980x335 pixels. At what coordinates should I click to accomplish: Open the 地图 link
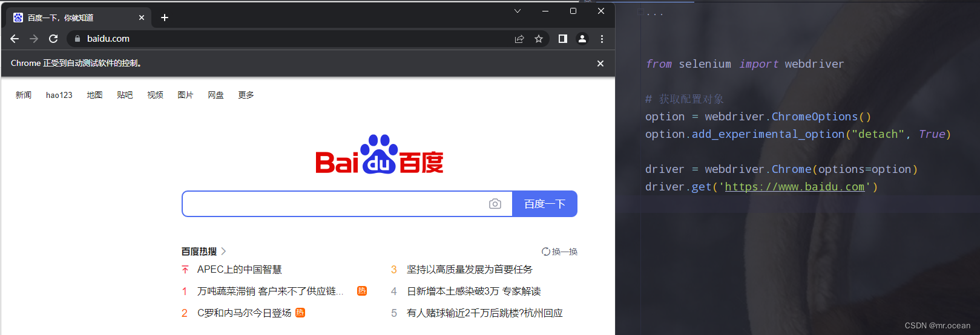pos(94,95)
